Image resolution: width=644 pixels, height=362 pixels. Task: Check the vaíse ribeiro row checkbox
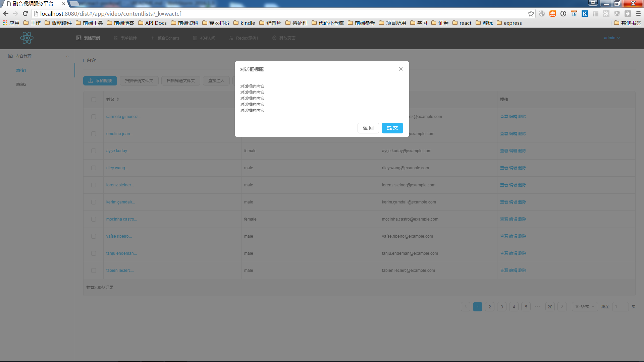click(x=94, y=236)
